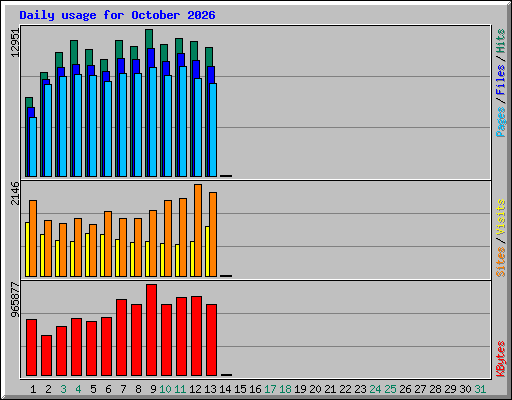This screenshot has height=400, width=512.
Task: Click the day 8 axis label
Action: (x=138, y=389)
